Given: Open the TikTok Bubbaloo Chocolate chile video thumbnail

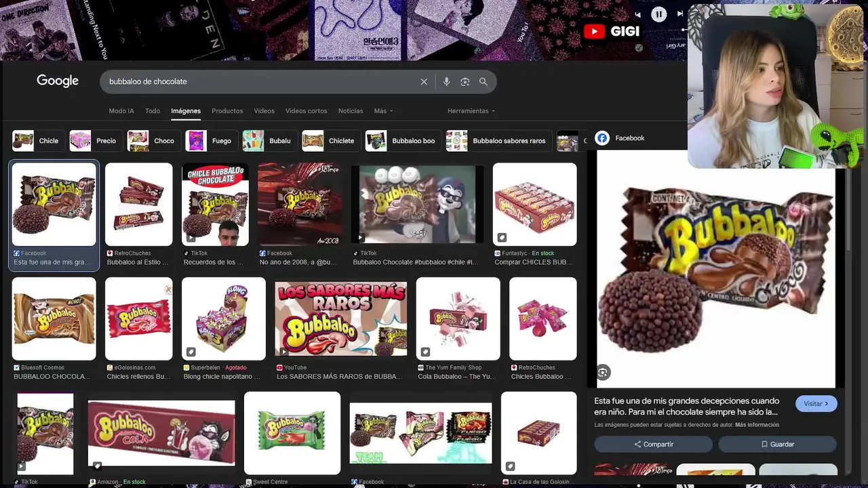Looking at the screenshot, I should (417, 204).
